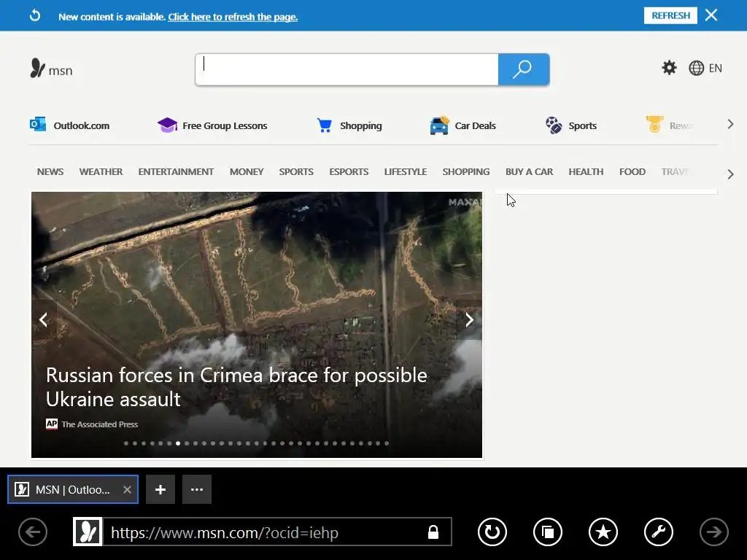
Task: Open page tools wrench button
Action: click(659, 532)
